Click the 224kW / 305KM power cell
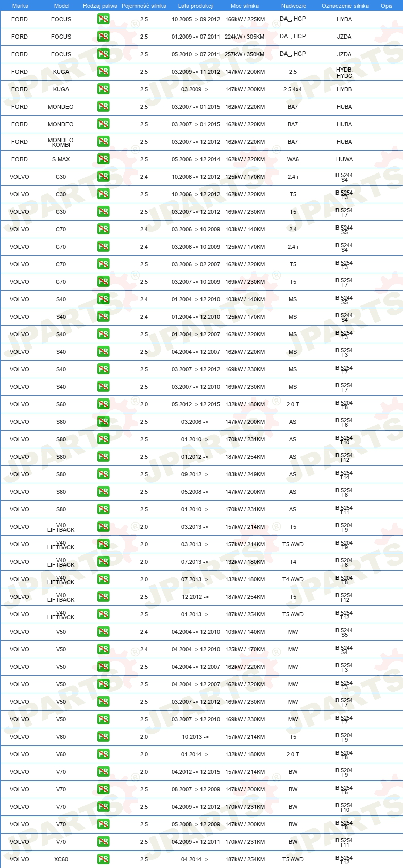403x868 pixels. click(245, 37)
